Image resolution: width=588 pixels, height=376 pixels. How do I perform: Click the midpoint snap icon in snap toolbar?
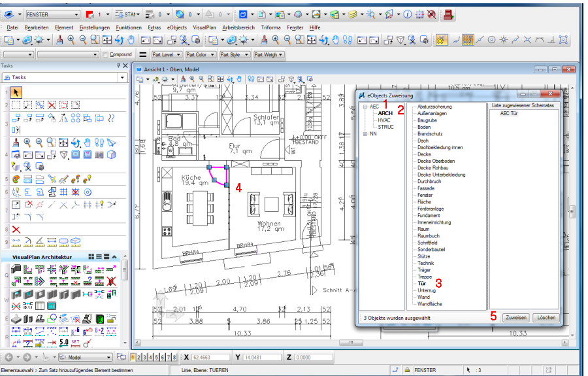(480, 40)
